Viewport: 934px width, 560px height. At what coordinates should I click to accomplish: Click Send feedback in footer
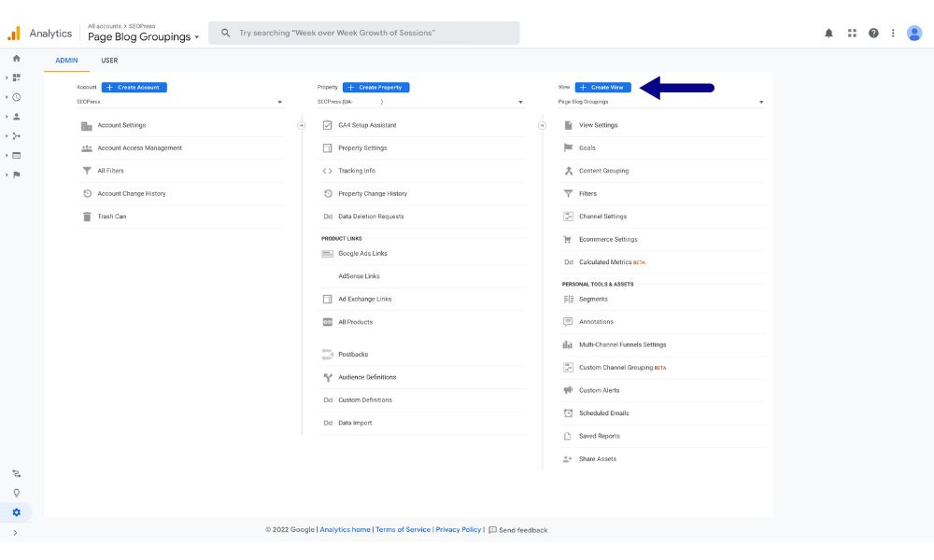[517, 530]
